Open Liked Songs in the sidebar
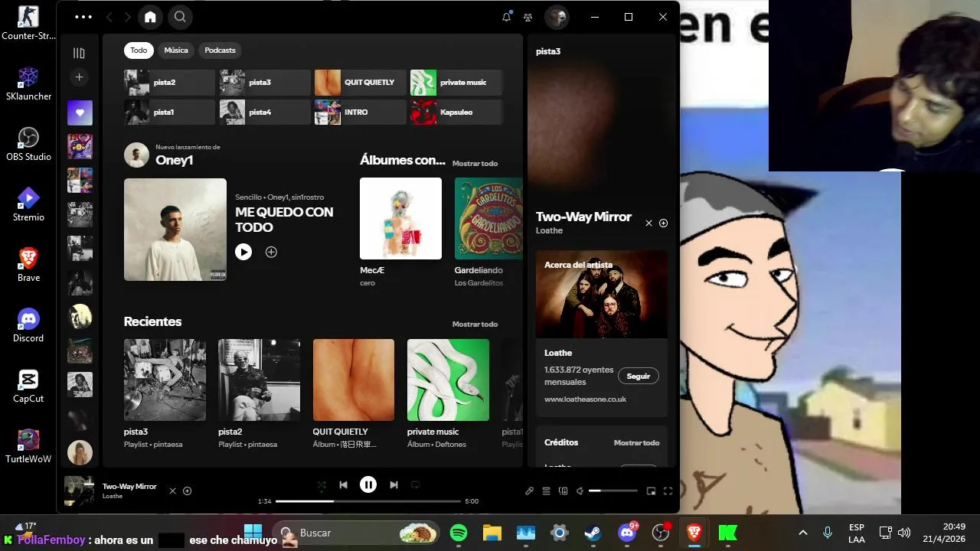This screenshot has height=551, width=980. tap(80, 112)
